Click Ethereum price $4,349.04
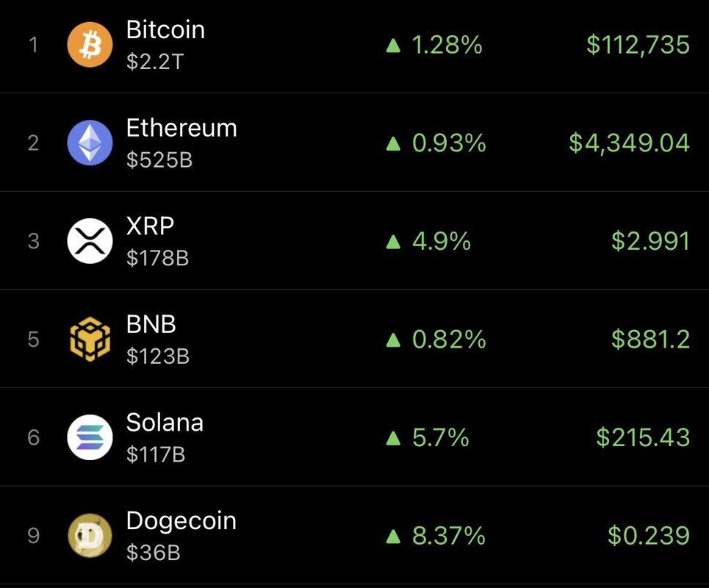 tap(630, 143)
